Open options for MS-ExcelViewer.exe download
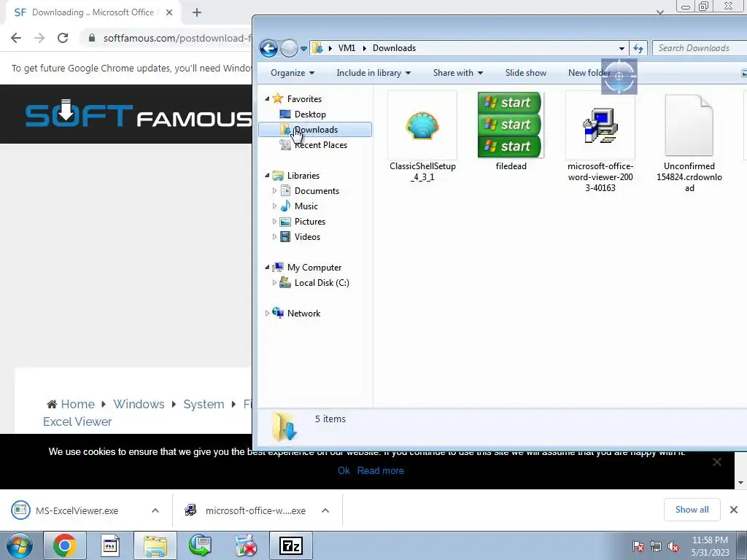Screen dimensions: 747x560 coord(155,510)
